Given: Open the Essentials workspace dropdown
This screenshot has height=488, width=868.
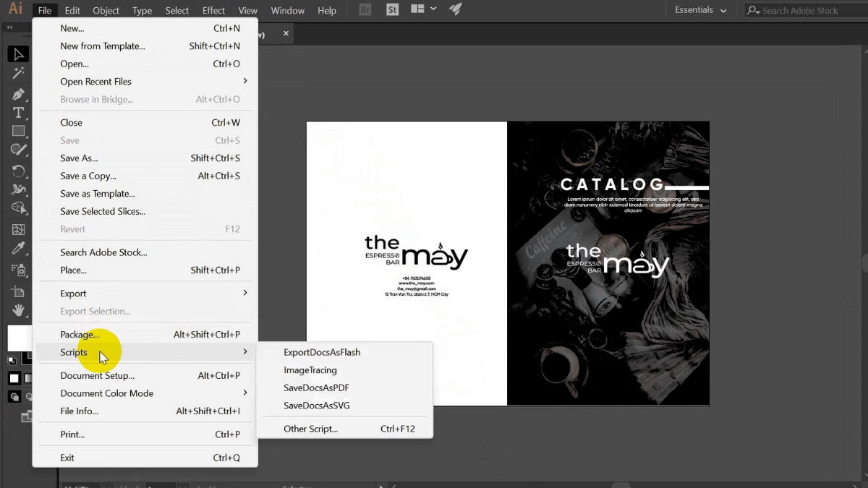Looking at the screenshot, I should [700, 10].
